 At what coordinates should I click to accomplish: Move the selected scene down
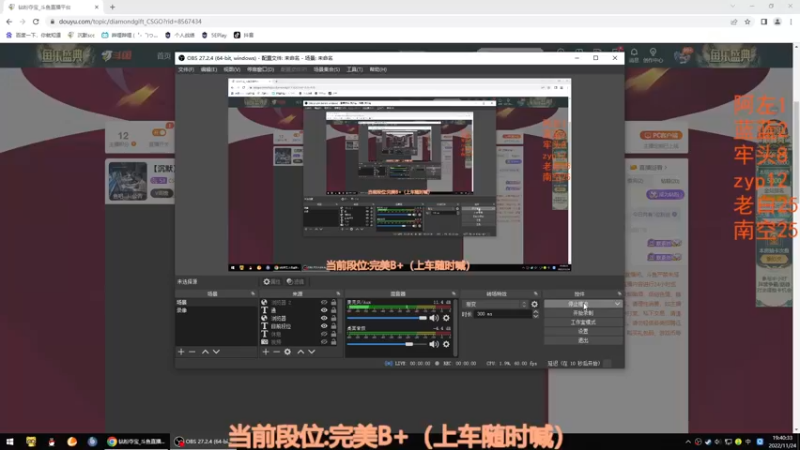click(216, 352)
